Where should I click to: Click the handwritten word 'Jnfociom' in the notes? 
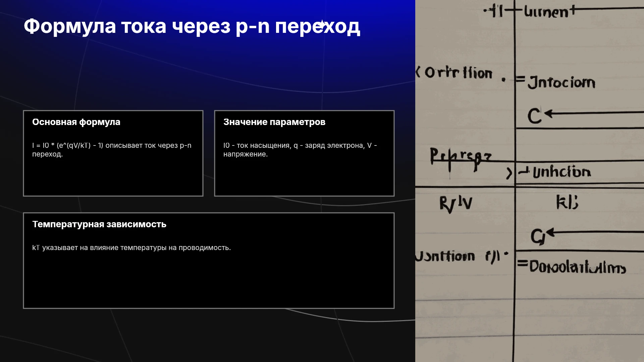(x=561, y=82)
